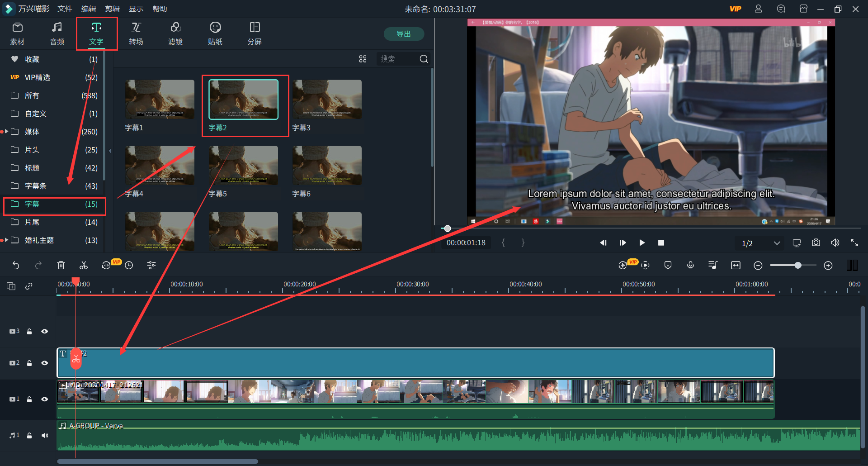868x466 pixels.
Task: Toggle lock on video track 1
Action: click(x=29, y=399)
